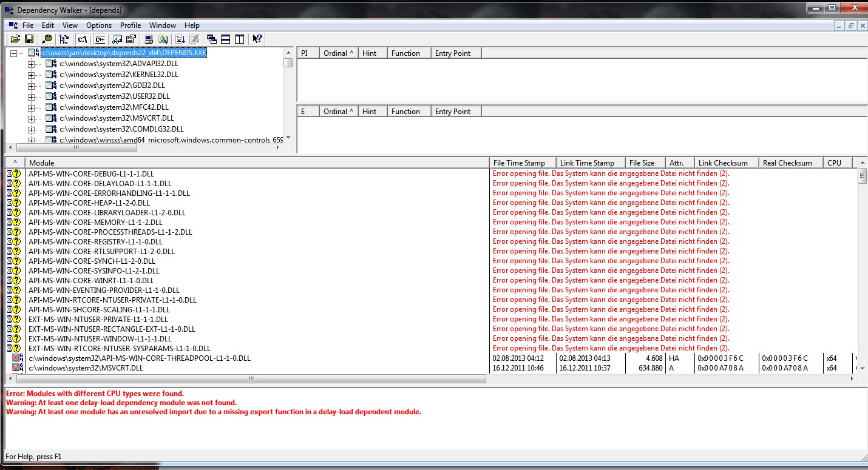The width and height of the screenshot is (868, 470).
Task: Click the warning icon beside EXT-MS-WIN-NTUSER-WINDOW-L1-1-1.DLL
Action: 15,339
